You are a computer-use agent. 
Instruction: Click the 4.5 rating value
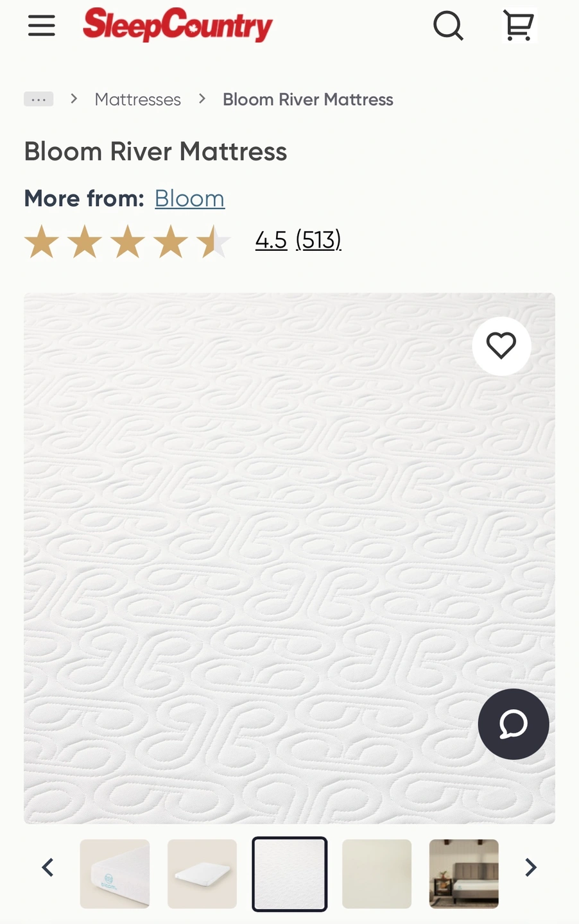click(271, 240)
